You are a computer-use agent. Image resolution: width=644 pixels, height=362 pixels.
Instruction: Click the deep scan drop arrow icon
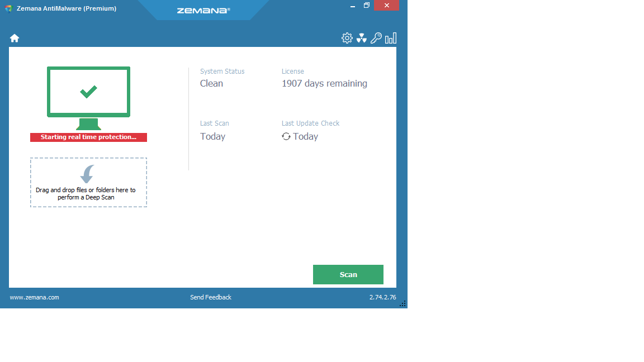point(87,174)
